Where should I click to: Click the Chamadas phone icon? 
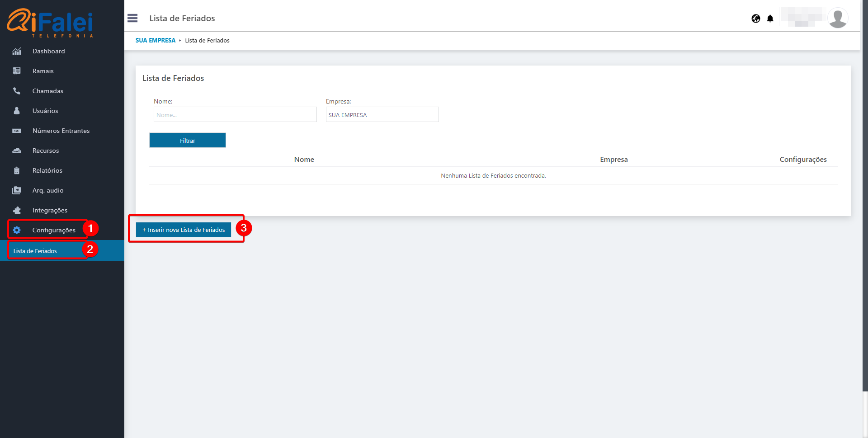(17, 91)
